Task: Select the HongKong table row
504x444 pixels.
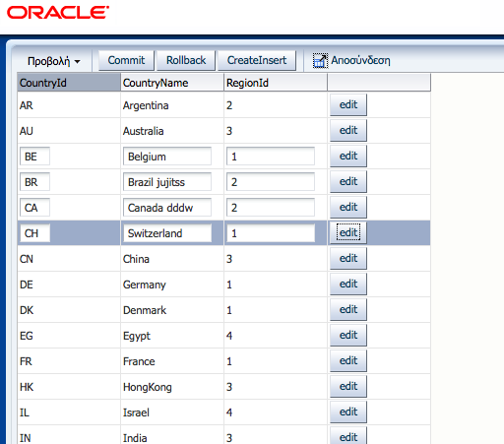Action: pos(224,387)
